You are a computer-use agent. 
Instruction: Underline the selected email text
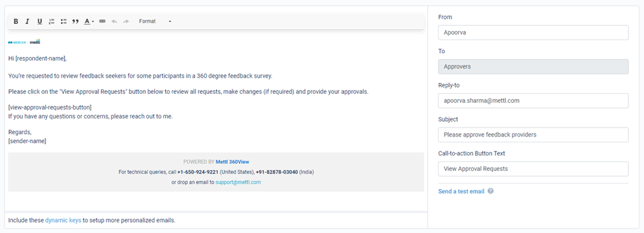click(40, 21)
